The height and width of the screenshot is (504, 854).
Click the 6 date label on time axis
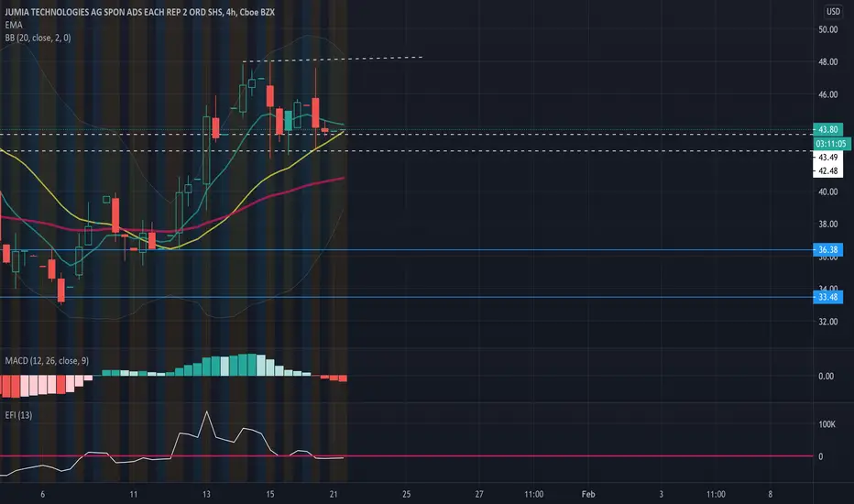42,494
